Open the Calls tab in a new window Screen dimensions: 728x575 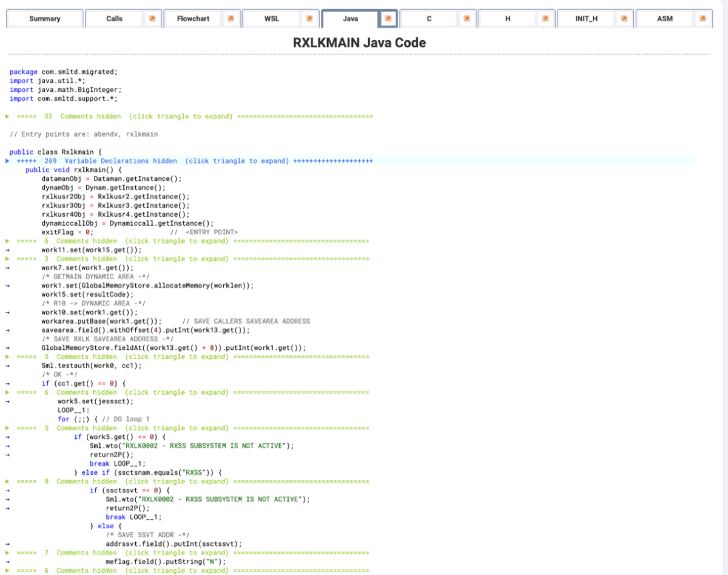click(151, 19)
